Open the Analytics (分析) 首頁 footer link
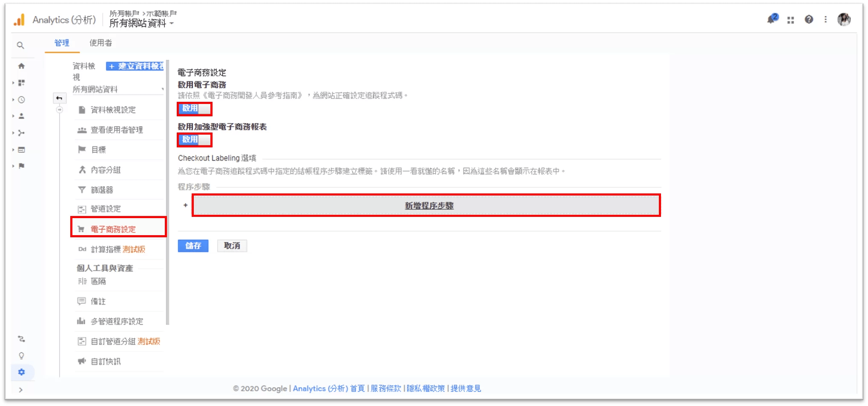Image resolution: width=868 pixels, height=406 pixels. (329, 388)
